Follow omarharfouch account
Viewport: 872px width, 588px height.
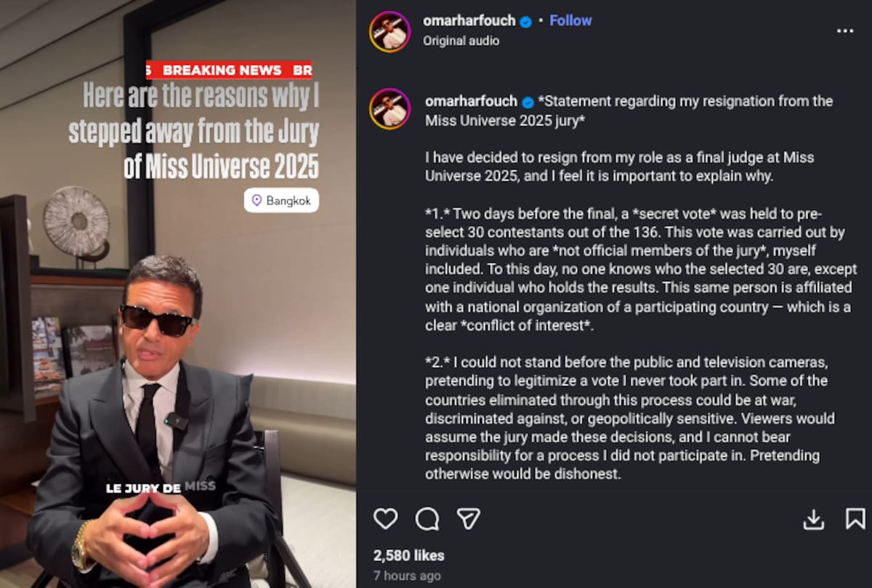[x=570, y=20]
